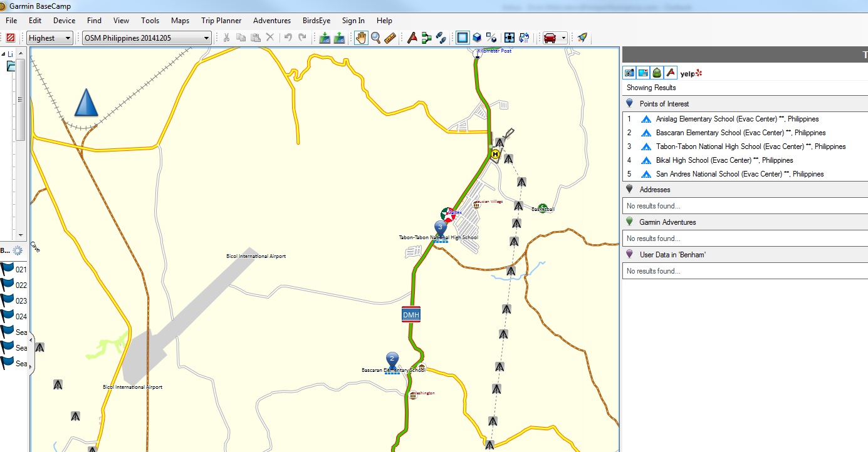Screen dimensions: 868x452
Task: Toggle the blue card search filter icon
Action: 643,73
